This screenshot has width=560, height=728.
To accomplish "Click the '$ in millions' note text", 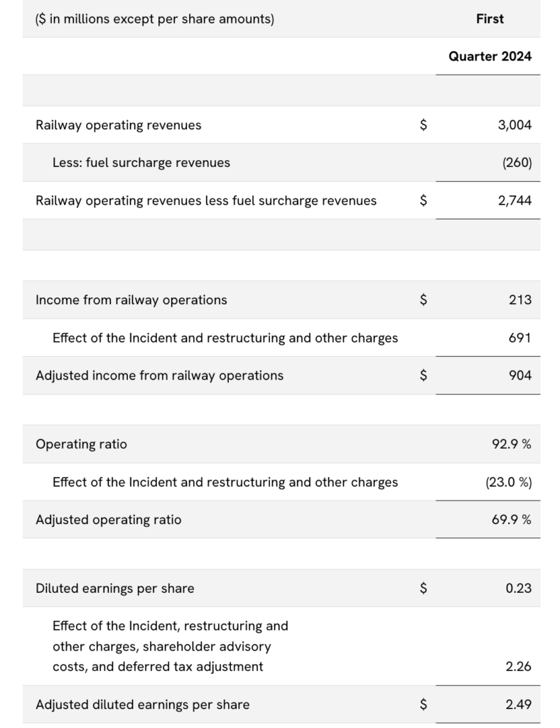I will tap(155, 19).
